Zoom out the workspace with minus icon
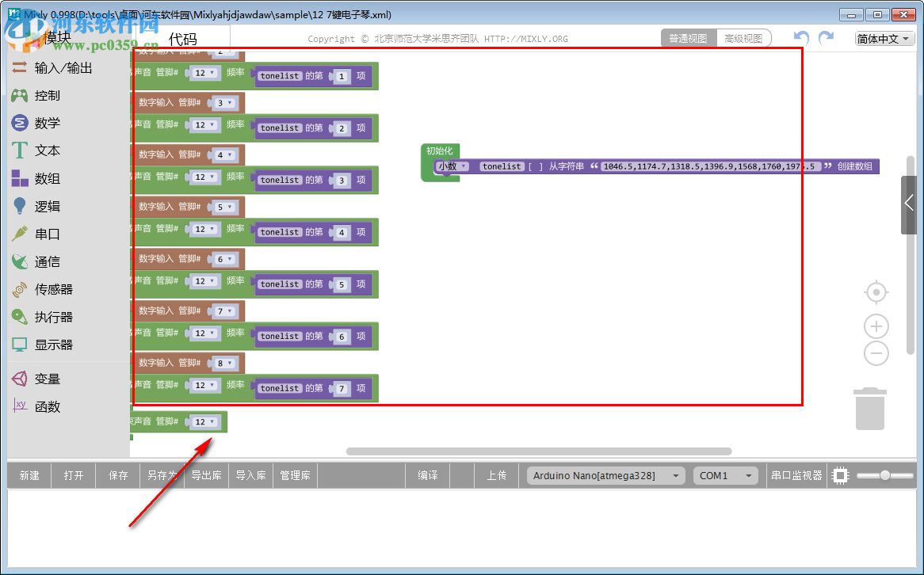This screenshot has width=924, height=575. 876,353
